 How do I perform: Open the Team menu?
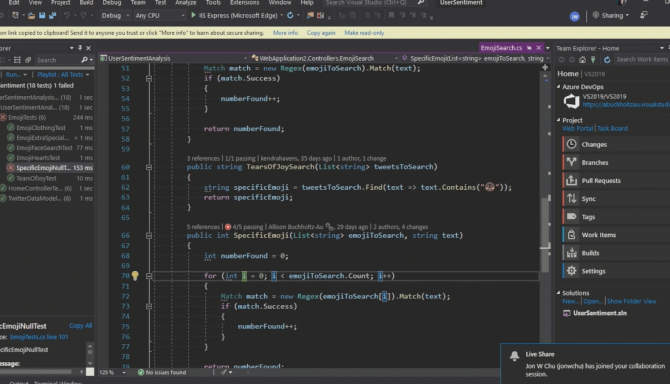[x=138, y=3]
